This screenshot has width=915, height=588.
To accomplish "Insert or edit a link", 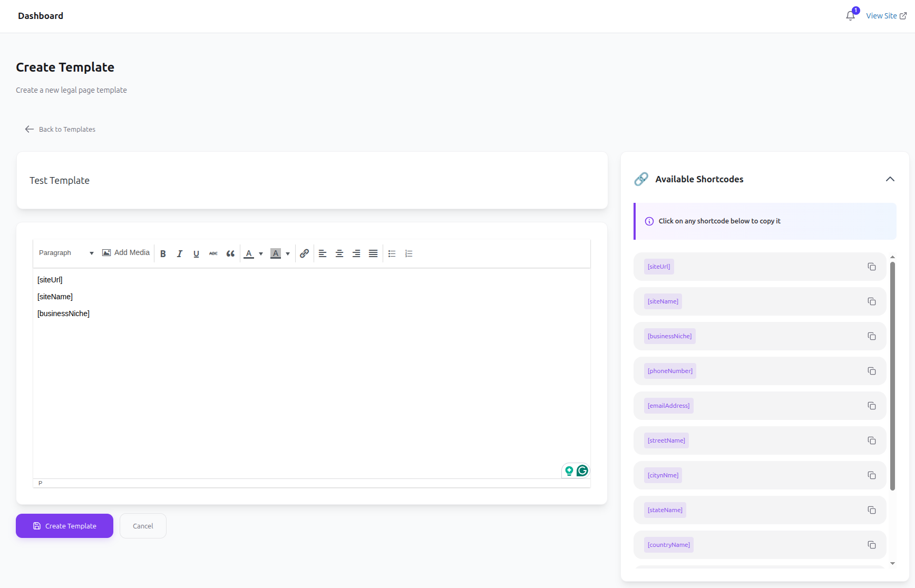I will (x=304, y=253).
